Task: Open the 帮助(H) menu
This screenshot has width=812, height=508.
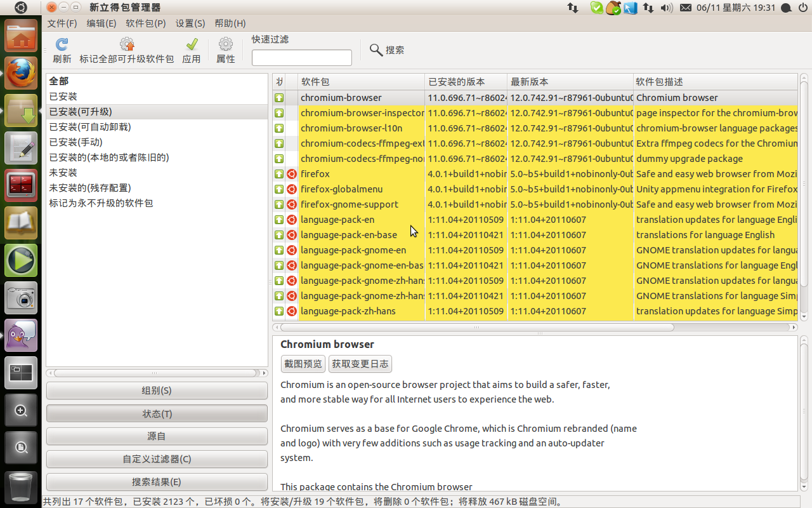Action: [x=230, y=23]
